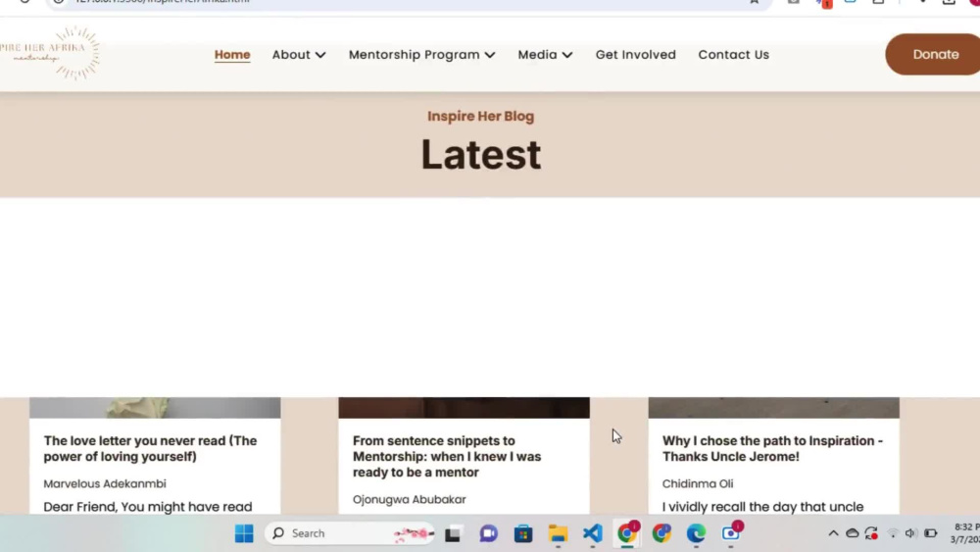Screen dimensions: 980x552
Task: Open the Home nav link
Action: pyautogui.click(x=232, y=55)
